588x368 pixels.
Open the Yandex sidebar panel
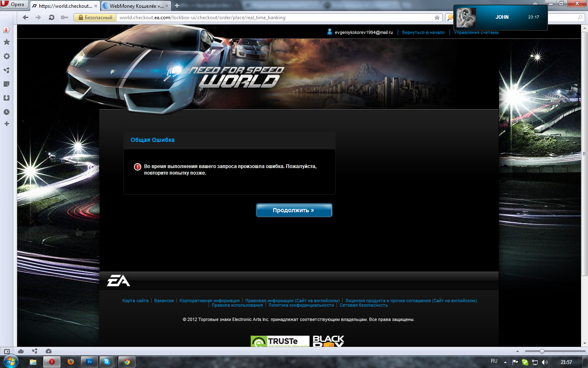click(7, 30)
